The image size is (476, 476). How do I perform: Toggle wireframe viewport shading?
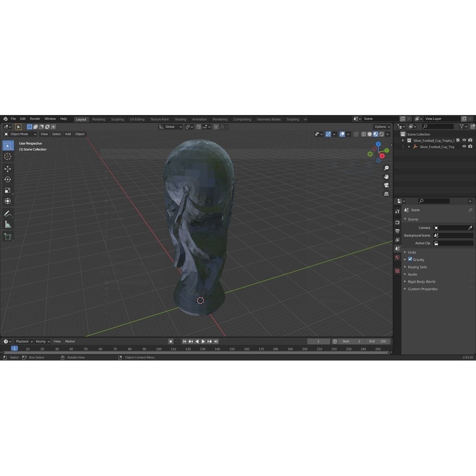point(364,134)
